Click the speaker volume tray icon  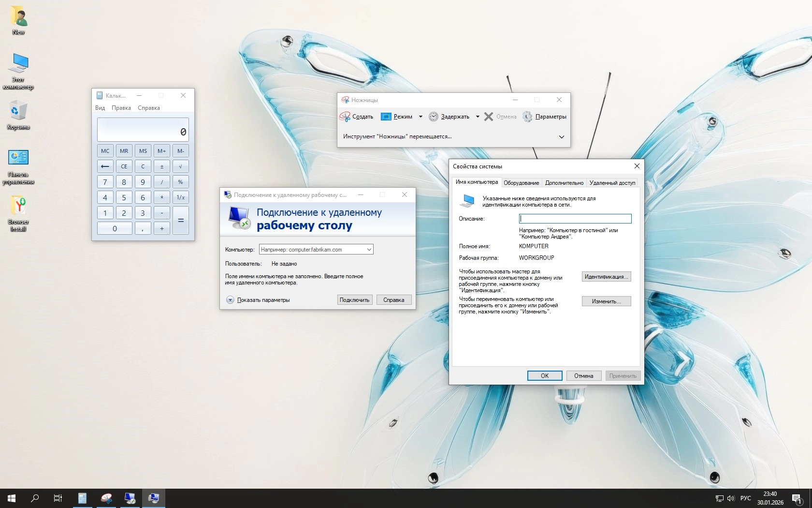pyautogui.click(x=730, y=498)
